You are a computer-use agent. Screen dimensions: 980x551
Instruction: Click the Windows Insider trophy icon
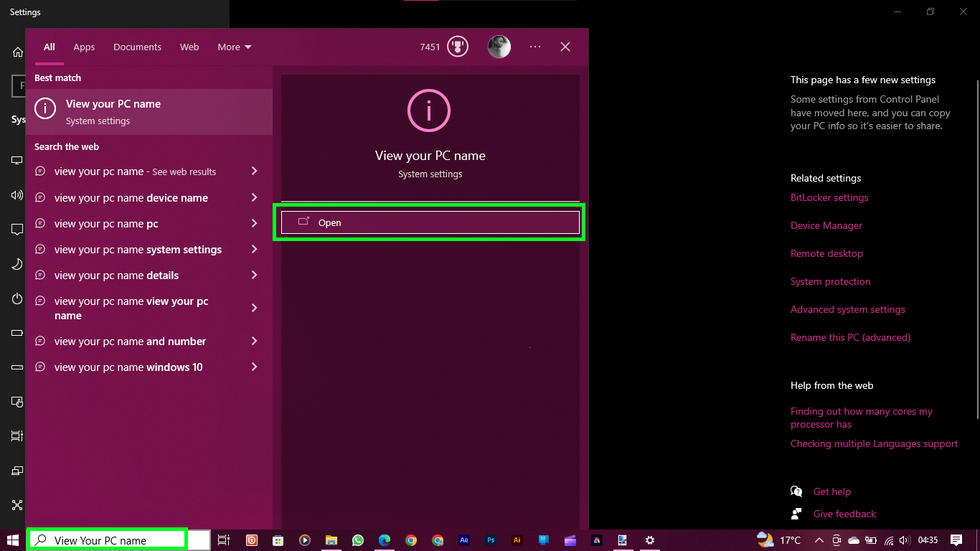click(457, 46)
